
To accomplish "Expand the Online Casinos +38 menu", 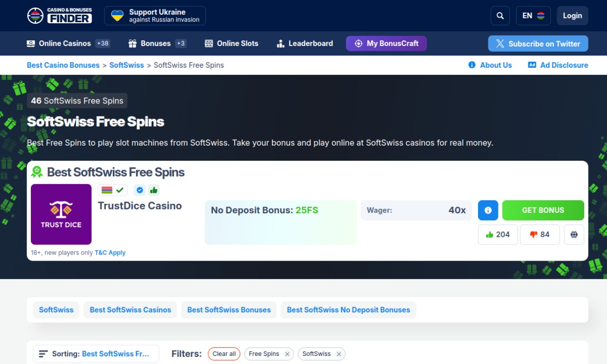I will [68, 44].
